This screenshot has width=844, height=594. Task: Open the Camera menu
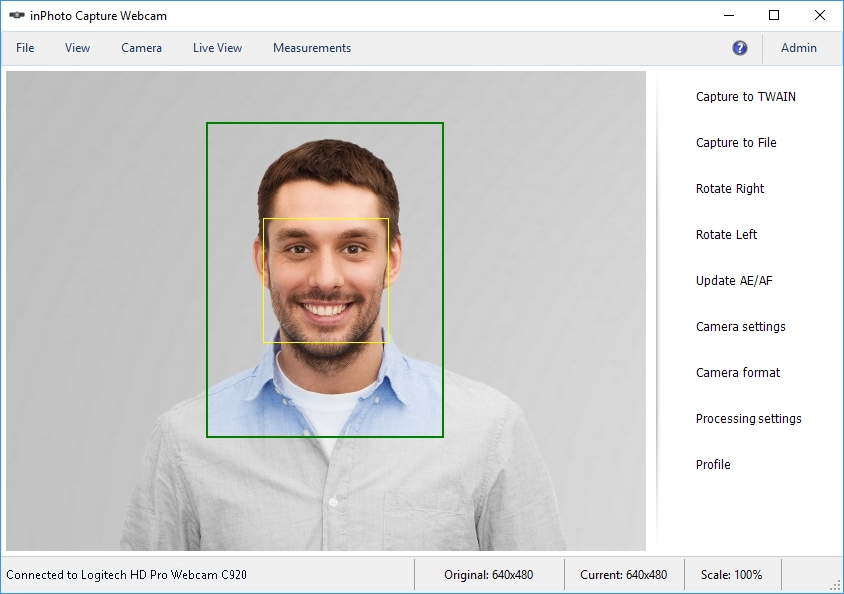pyautogui.click(x=141, y=48)
